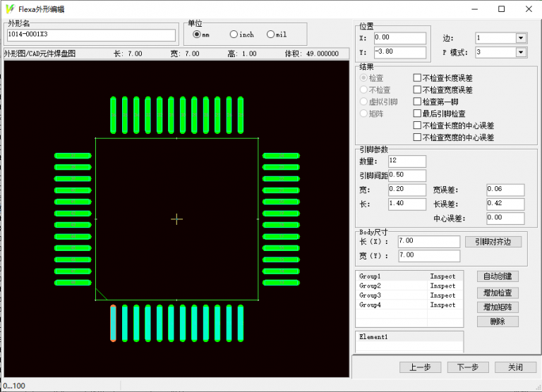This screenshot has width=542, height=392.
Task: Click the 数量 pin count field
Action: point(407,161)
